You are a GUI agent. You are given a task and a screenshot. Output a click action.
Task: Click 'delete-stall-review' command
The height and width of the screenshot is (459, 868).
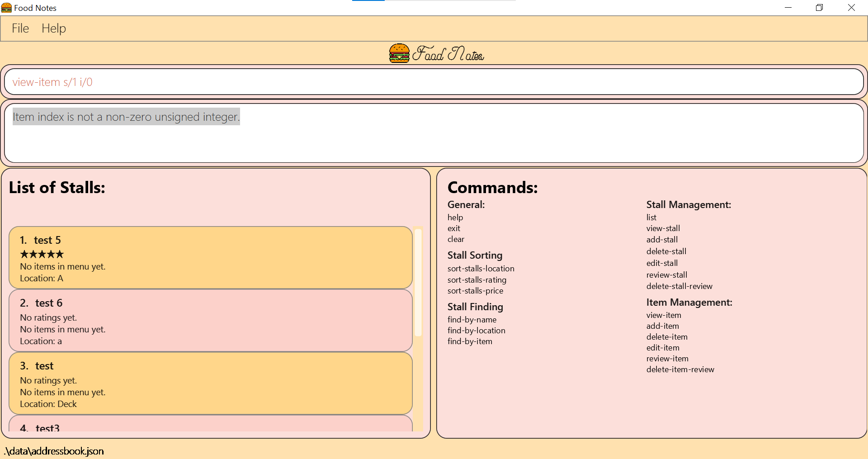point(679,286)
